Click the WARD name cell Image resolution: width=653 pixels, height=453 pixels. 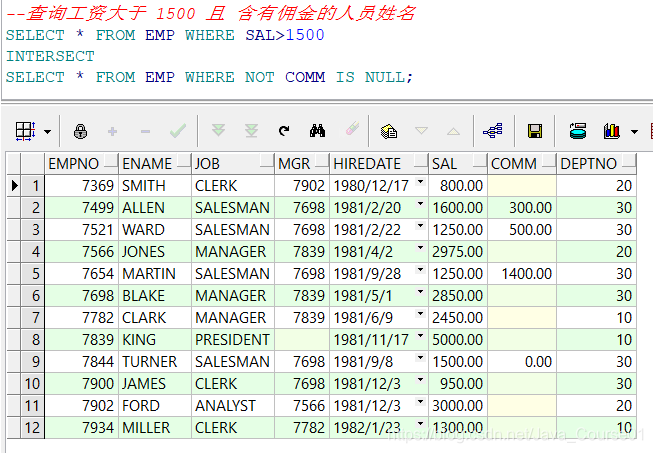point(155,230)
